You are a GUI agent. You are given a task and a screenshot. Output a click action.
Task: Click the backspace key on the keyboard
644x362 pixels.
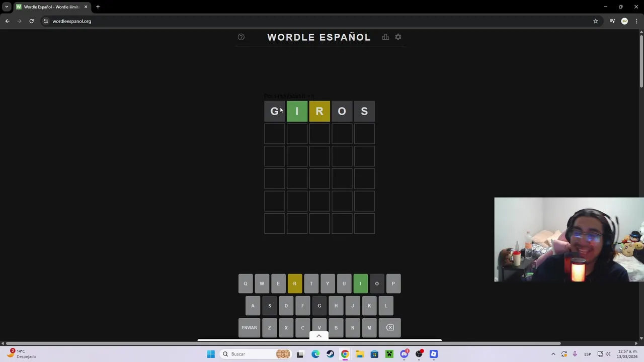coord(389,328)
